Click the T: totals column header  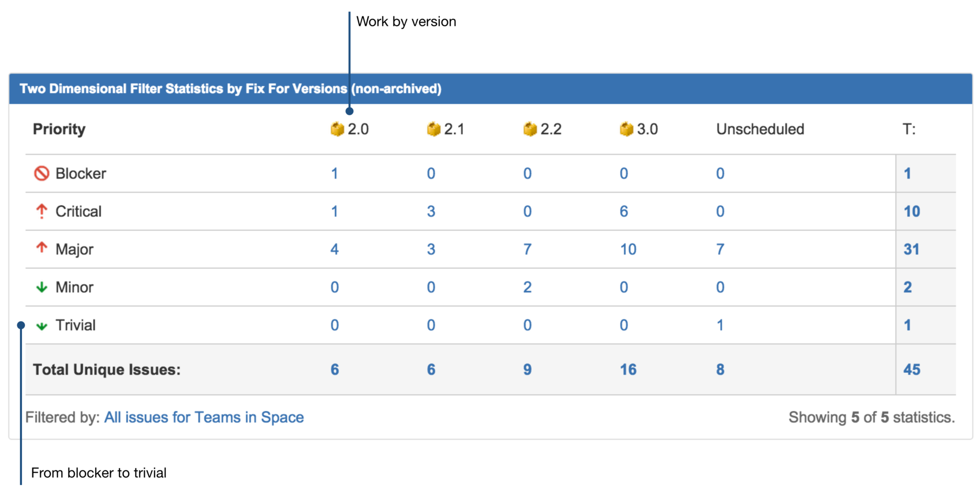click(x=909, y=129)
